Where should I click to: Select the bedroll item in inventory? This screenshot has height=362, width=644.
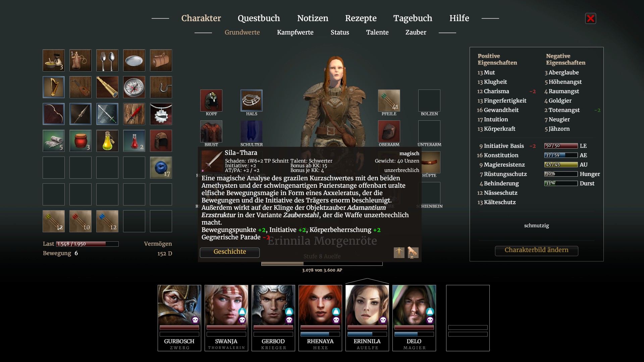pyautogui.click(x=161, y=60)
